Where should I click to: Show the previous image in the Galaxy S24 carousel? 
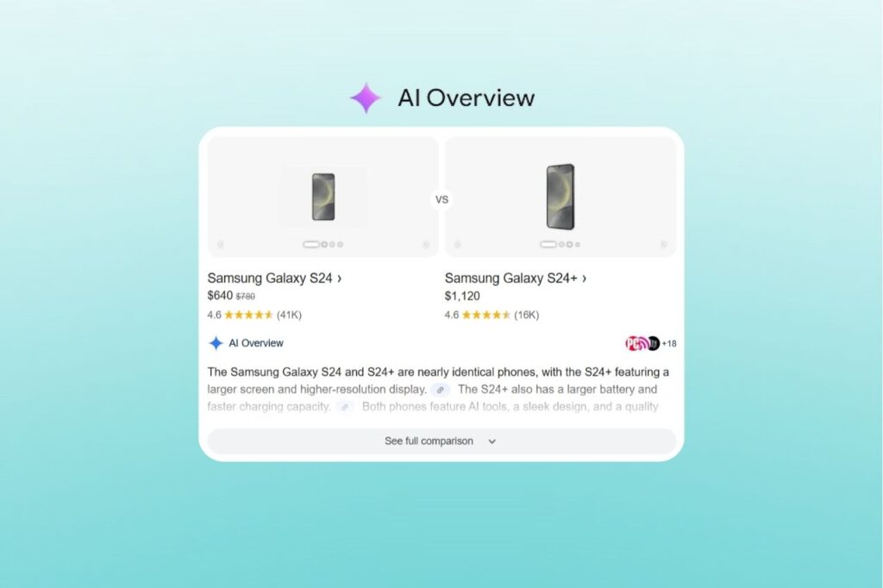[x=220, y=245]
